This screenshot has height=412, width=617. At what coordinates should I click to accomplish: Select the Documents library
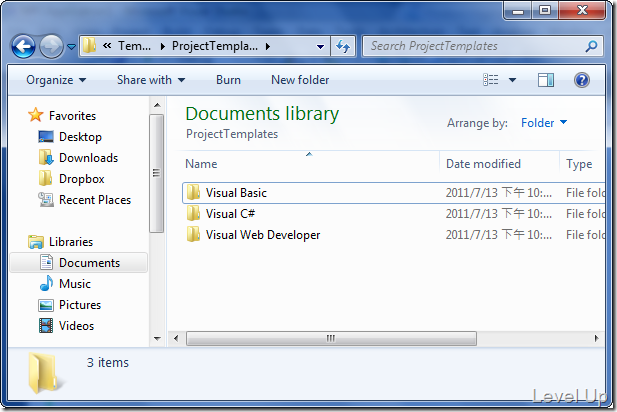click(x=79, y=262)
